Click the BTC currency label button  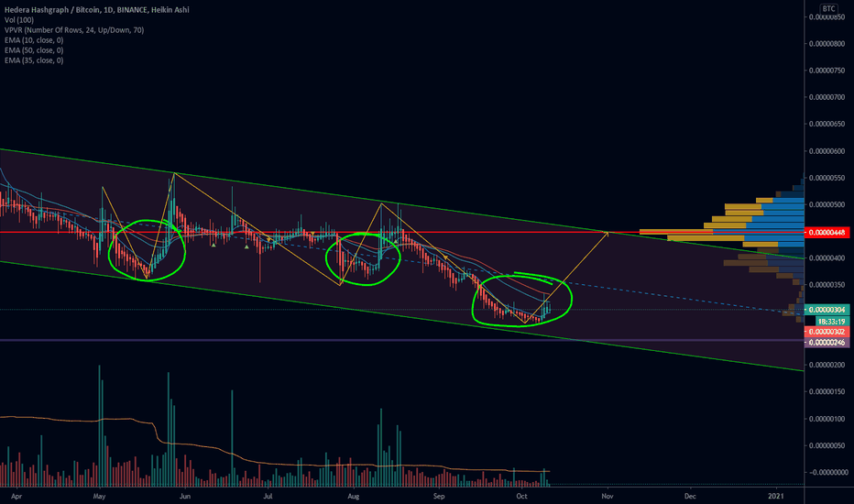(x=828, y=9)
